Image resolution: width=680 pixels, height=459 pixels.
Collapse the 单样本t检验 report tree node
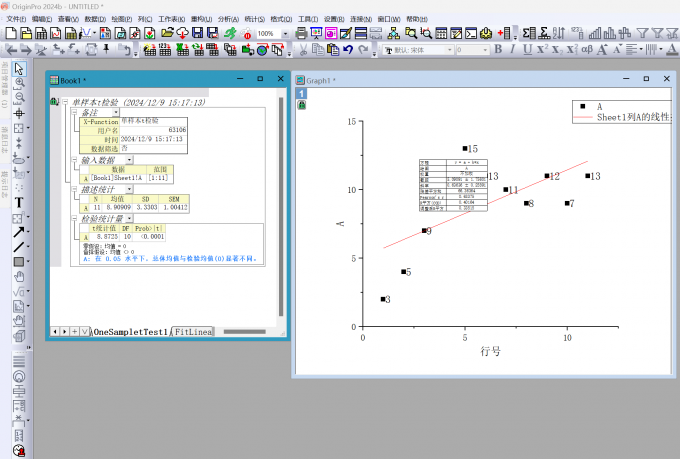(65, 102)
